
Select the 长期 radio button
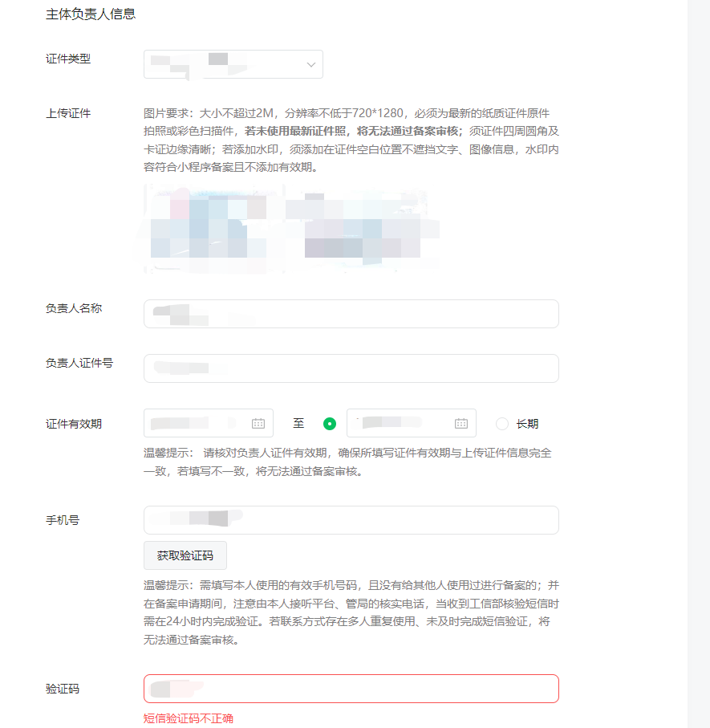[501, 422]
